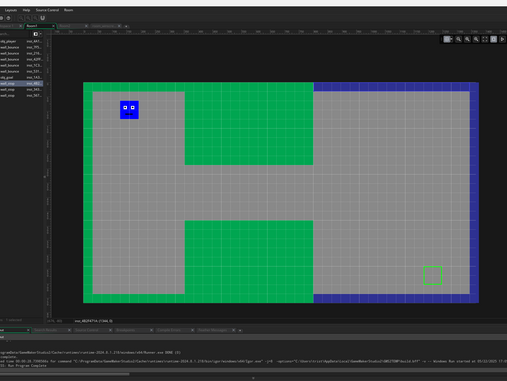Screen dimensions: 507x381
Task: Close the Breakpoints tab
Action: pos(151,330)
